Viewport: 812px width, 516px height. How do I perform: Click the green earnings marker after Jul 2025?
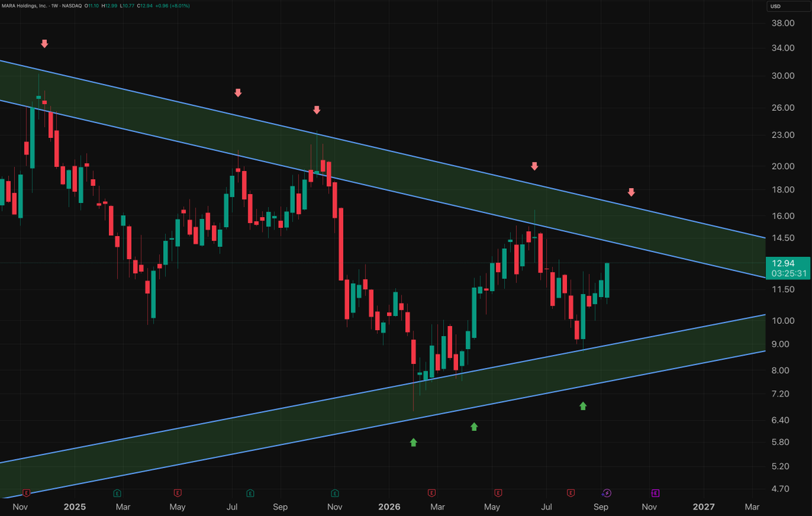tap(250, 493)
